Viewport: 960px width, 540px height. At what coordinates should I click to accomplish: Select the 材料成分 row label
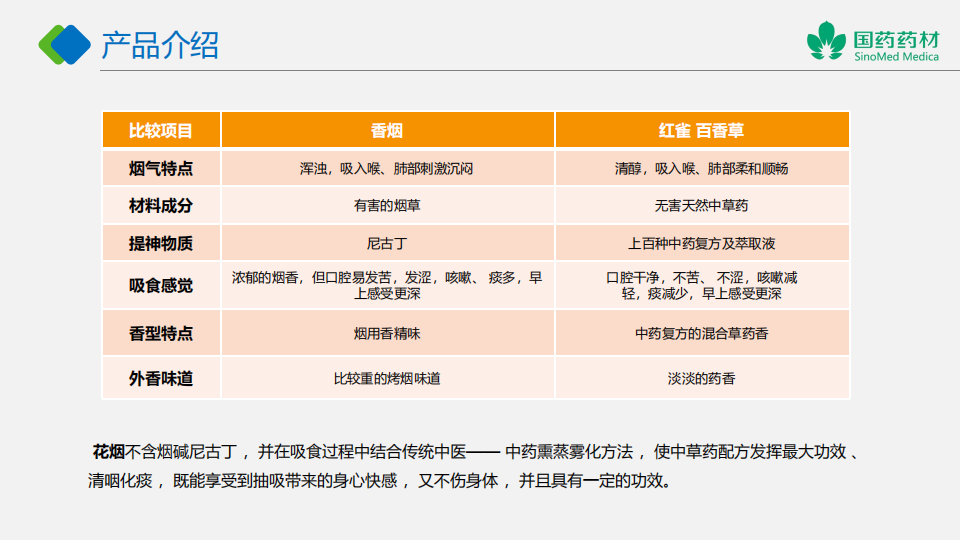coord(161,205)
